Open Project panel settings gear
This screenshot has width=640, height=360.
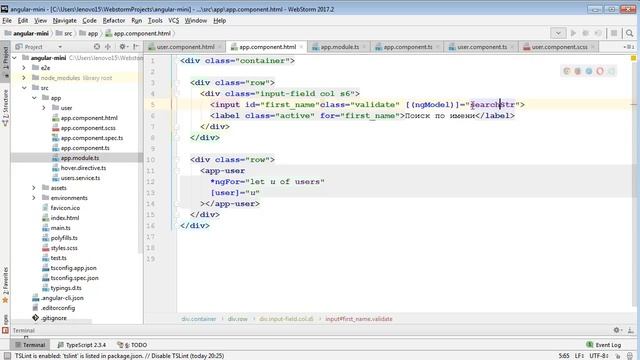123,47
